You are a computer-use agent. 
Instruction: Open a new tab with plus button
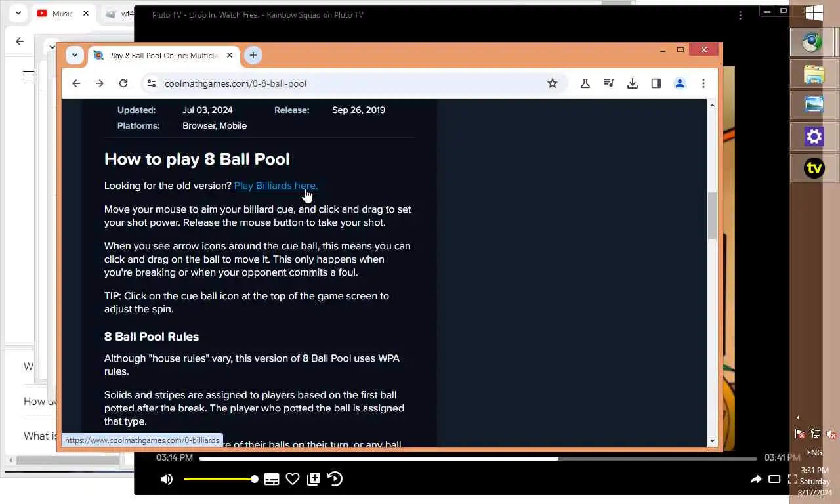pos(253,55)
